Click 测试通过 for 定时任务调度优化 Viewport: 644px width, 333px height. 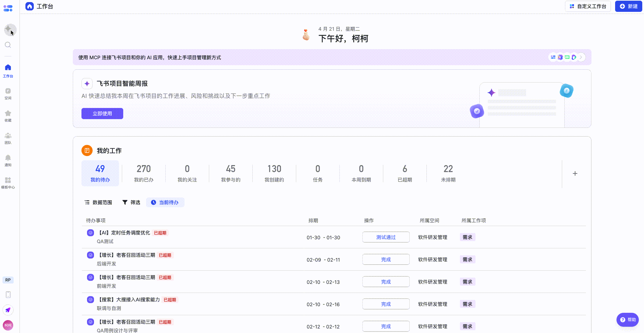[386, 237]
